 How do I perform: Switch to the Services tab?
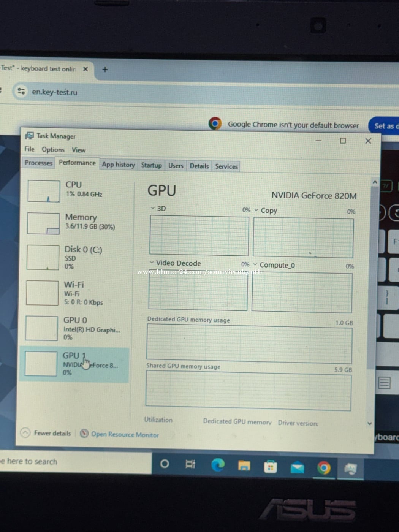pos(226,166)
